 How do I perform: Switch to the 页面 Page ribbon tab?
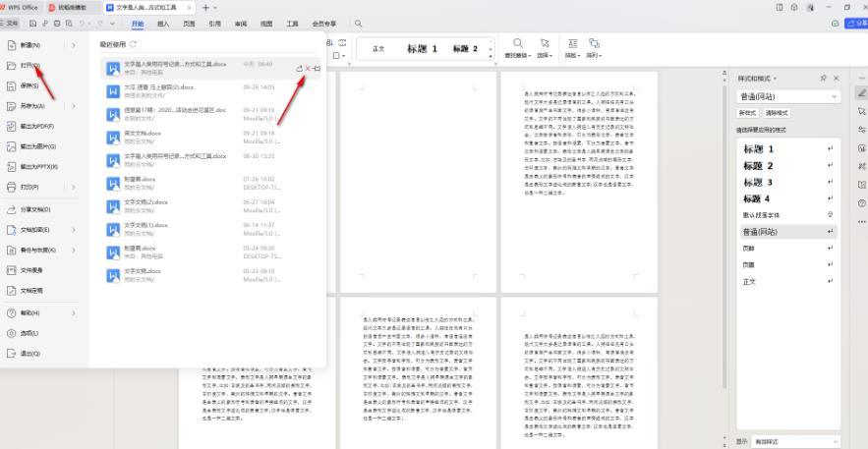coord(189,24)
